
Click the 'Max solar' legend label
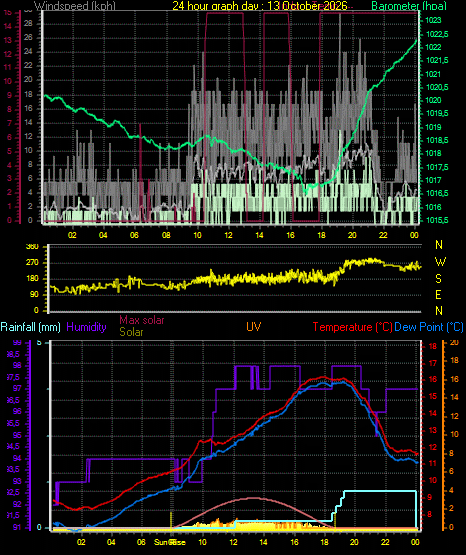[142, 320]
